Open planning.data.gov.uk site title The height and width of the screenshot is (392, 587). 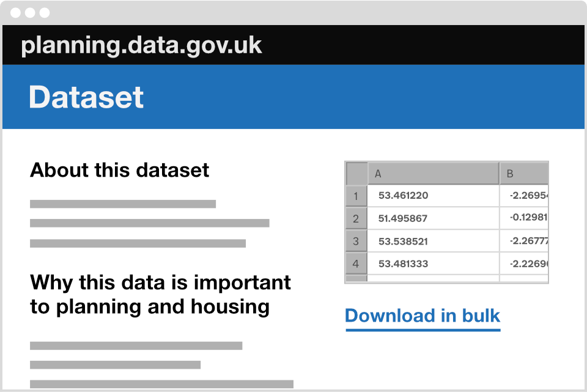click(141, 46)
